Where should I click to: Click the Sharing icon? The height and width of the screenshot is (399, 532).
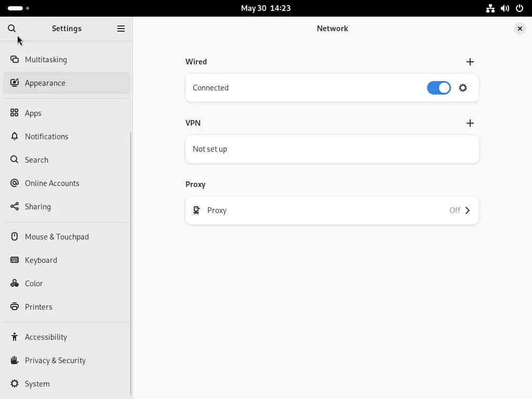point(14,206)
